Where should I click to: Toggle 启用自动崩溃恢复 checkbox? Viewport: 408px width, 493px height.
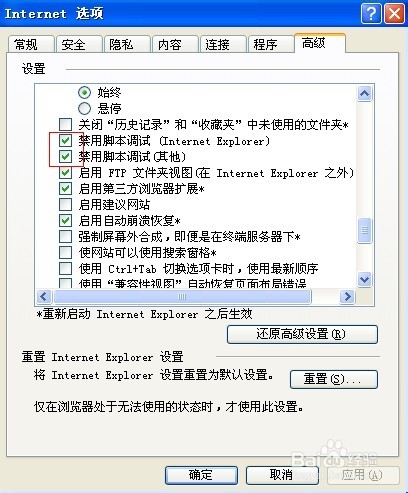point(65,220)
